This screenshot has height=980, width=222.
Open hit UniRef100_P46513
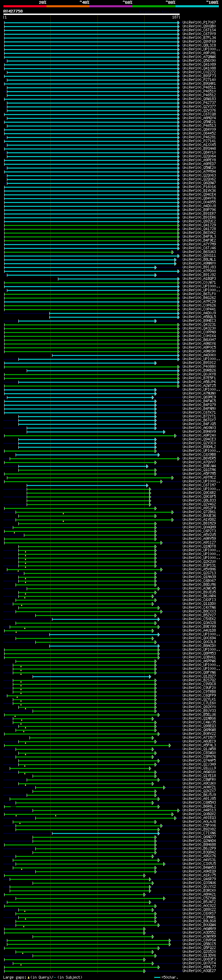click(x=199, y=125)
